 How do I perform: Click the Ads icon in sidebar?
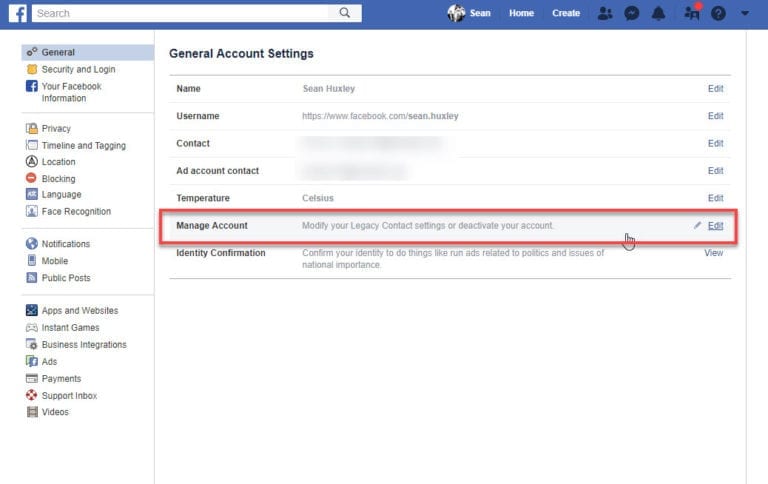pyautogui.click(x=32, y=361)
